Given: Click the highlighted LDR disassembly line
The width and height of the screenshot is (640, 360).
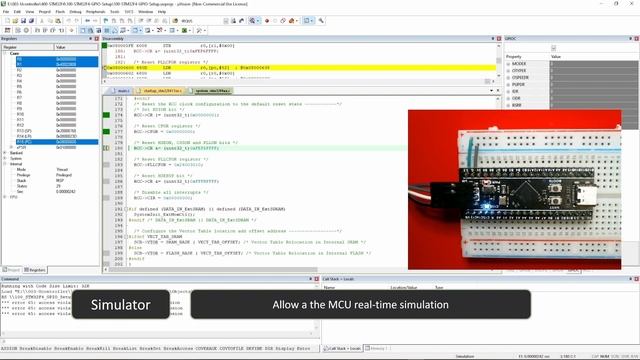Looking at the screenshot, I should 300,68.
